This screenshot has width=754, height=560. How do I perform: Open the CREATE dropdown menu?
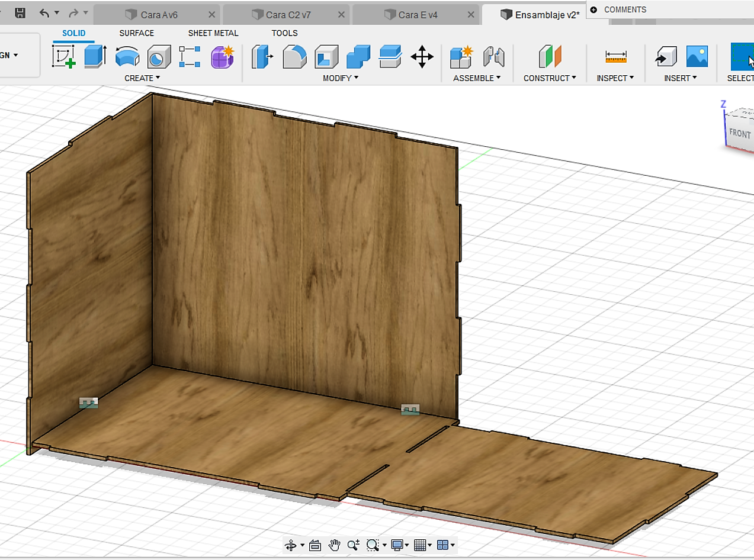coord(142,78)
